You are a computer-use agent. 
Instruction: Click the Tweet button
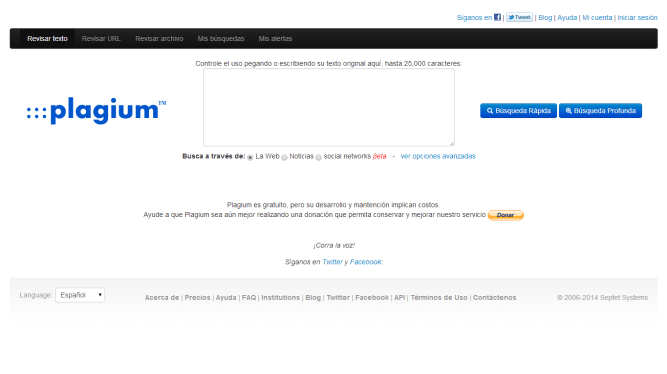coord(519,17)
